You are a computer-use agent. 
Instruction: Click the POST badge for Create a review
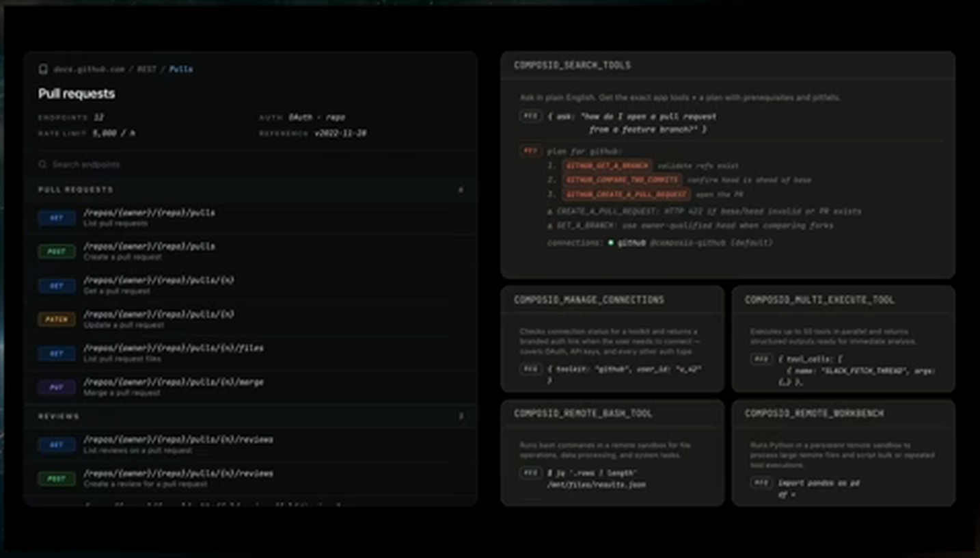[x=56, y=479]
